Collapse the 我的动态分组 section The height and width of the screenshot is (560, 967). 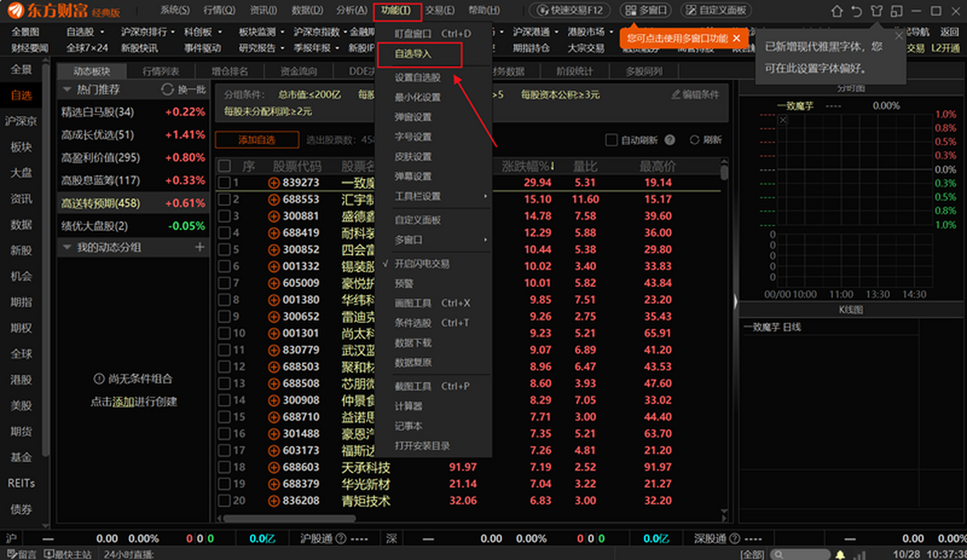coord(67,247)
